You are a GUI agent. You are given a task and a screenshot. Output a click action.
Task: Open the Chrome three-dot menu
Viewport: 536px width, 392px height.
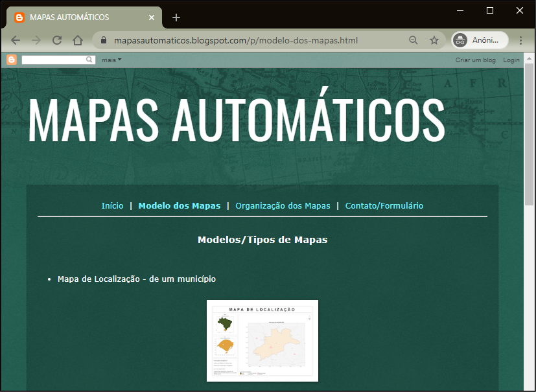tap(520, 40)
